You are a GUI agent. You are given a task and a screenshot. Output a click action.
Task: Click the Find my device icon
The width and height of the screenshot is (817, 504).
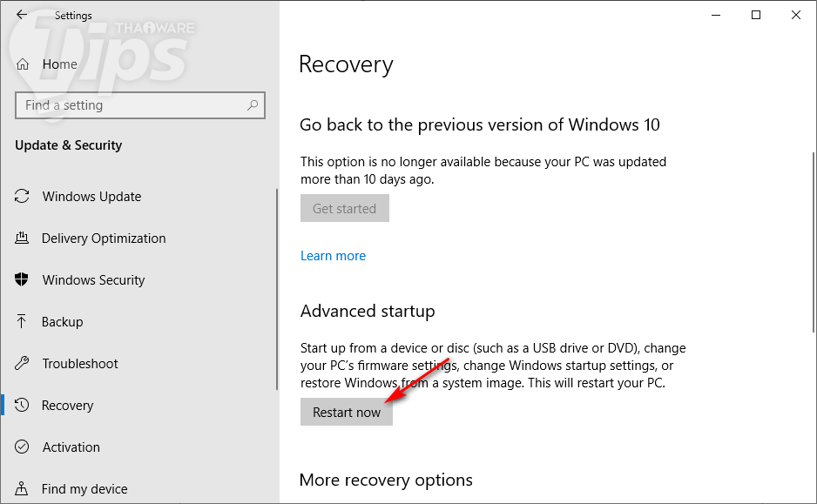pos(23,489)
